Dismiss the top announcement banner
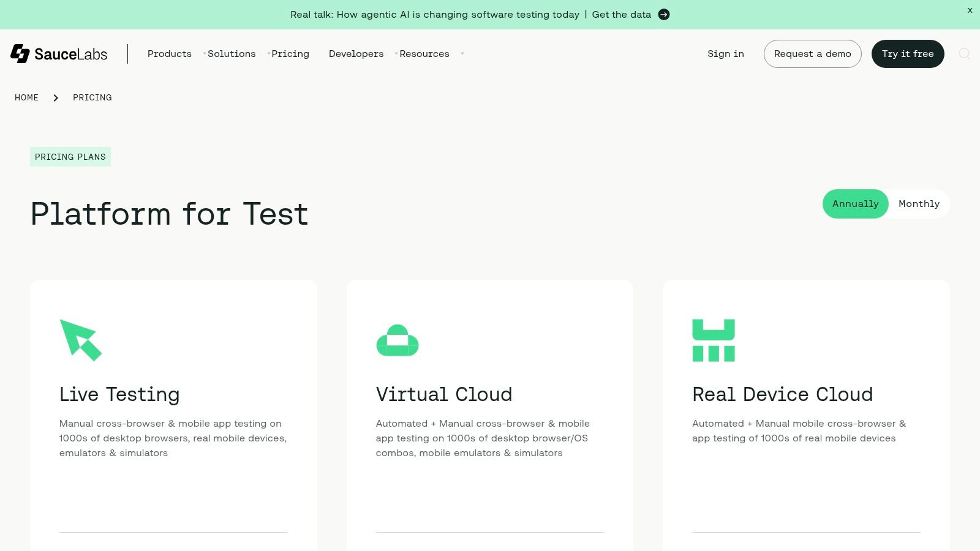The width and height of the screenshot is (980, 551). click(970, 10)
